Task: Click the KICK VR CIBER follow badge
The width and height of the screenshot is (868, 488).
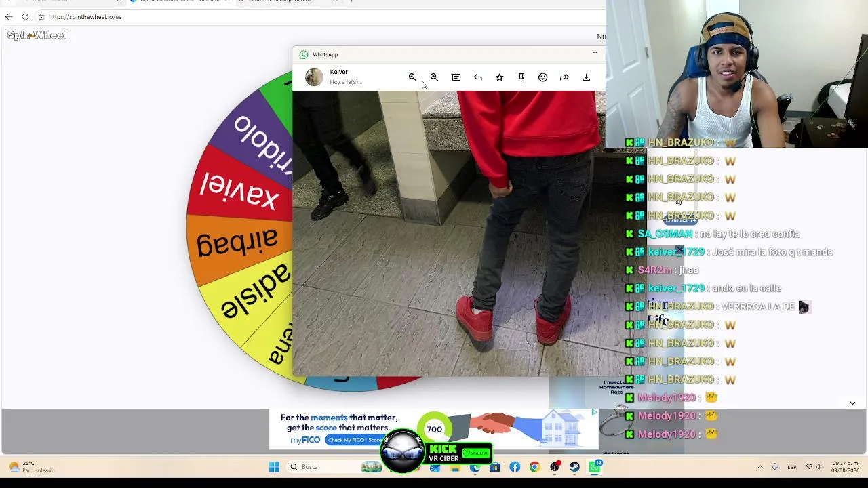Action: click(x=437, y=453)
